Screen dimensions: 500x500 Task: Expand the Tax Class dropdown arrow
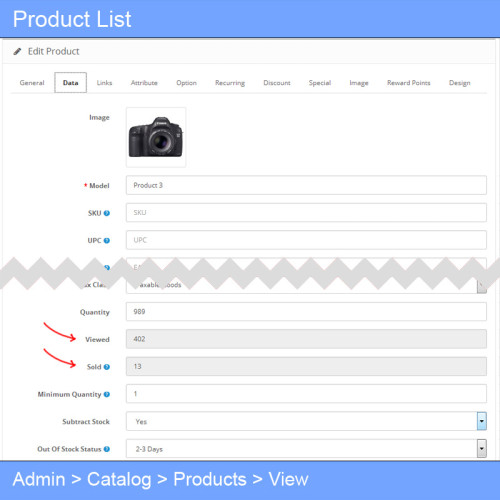tap(482, 285)
